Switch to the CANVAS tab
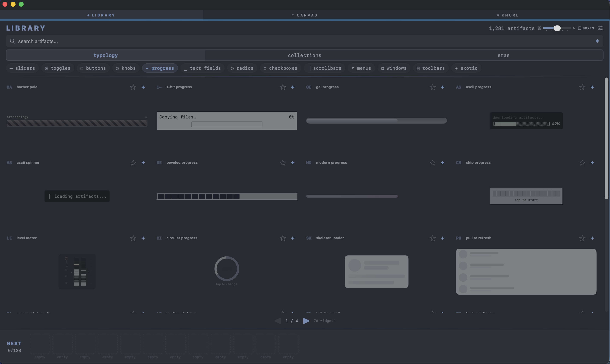The height and width of the screenshot is (364, 610). click(304, 15)
